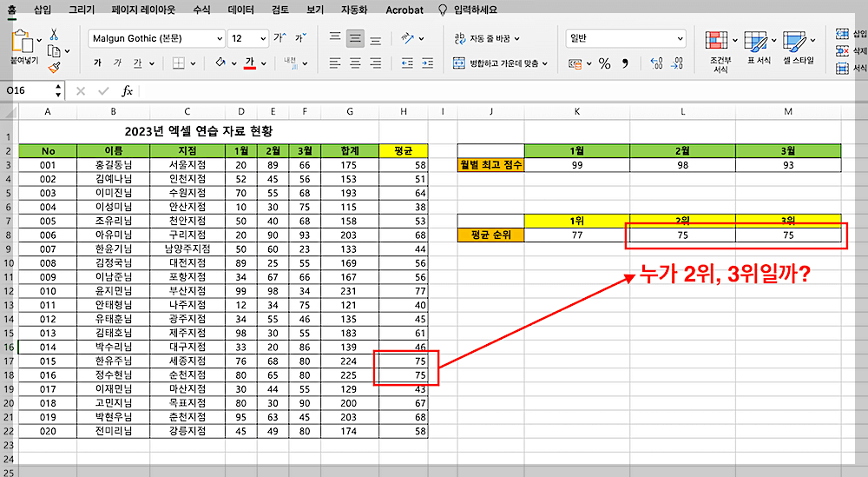Decrease font size with smaller 가 icon

coord(300,37)
